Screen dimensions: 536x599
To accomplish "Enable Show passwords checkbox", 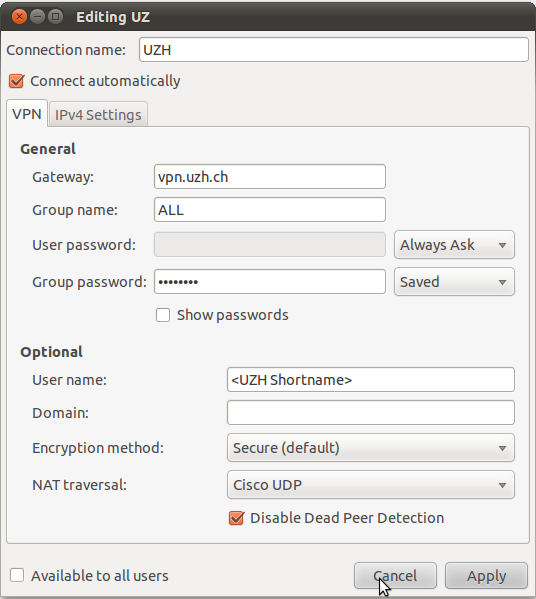I will point(163,315).
